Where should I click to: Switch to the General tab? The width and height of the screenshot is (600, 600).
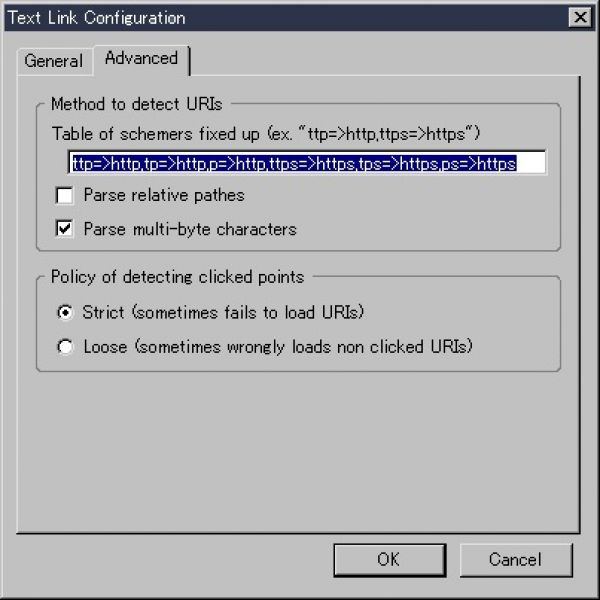53,61
